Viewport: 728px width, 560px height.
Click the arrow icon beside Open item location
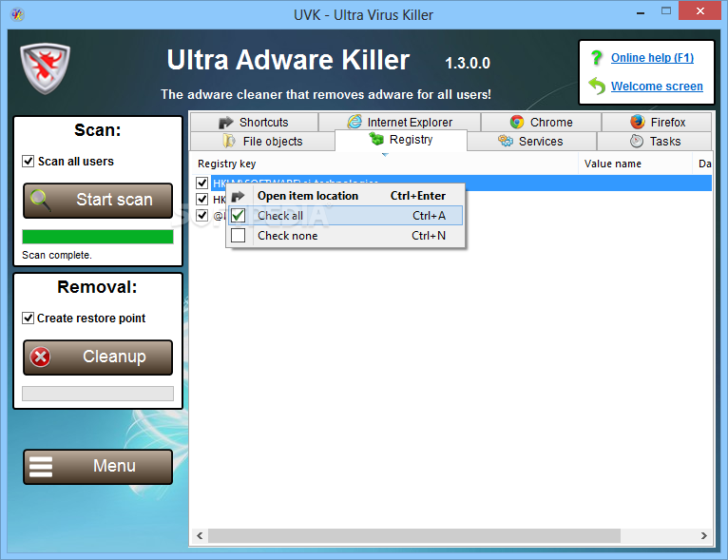[238, 197]
